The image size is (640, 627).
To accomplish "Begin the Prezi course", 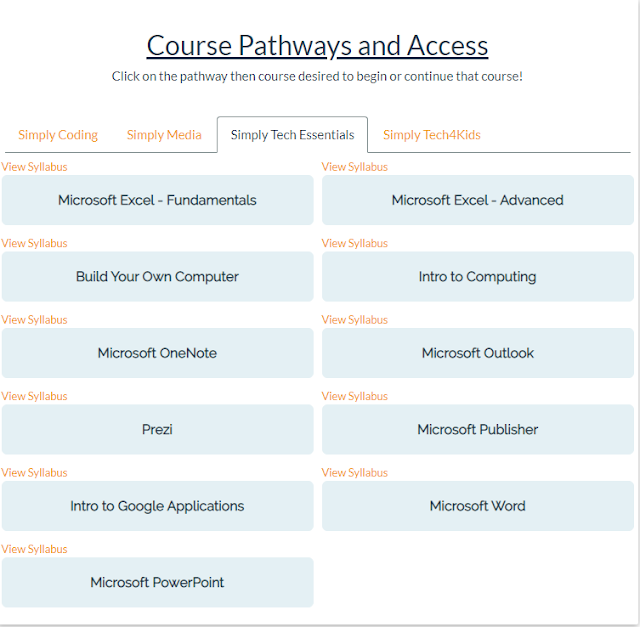I will tap(158, 429).
